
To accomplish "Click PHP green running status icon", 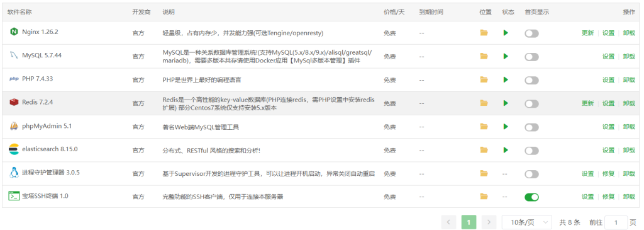I will 506,79.
